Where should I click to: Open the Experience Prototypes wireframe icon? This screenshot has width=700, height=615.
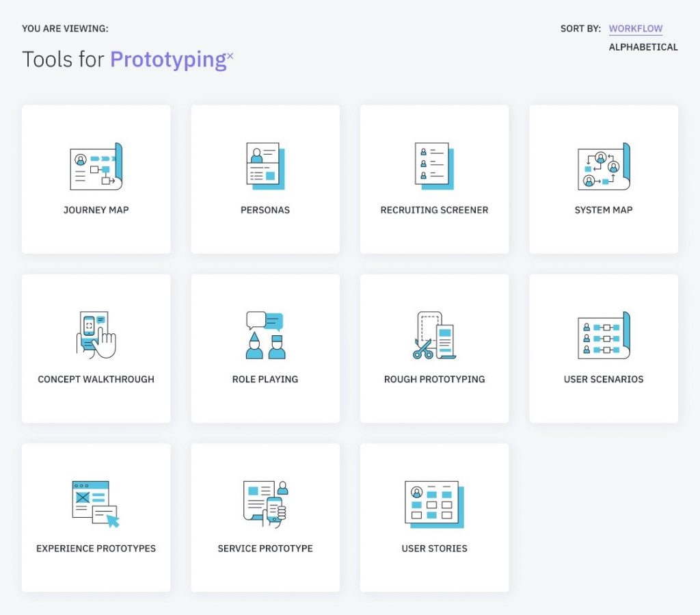pyautogui.click(x=96, y=504)
